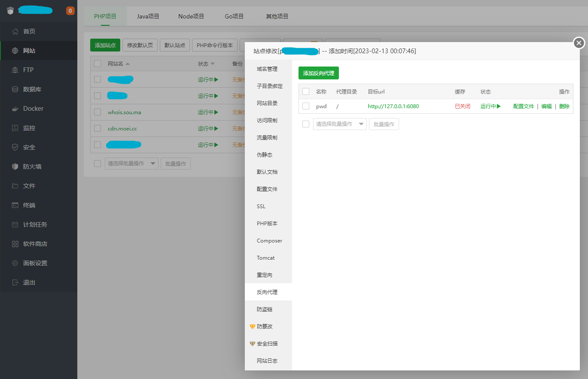Click the shield icon beside 安全
The image size is (588, 379).
click(x=15, y=147)
